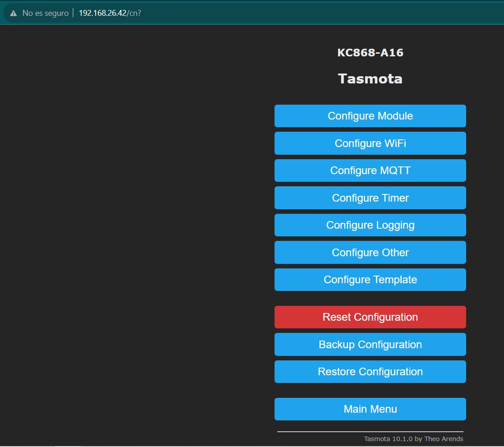504x447 pixels.
Task: Click the blank dark area left of the buttons
Action: (135, 226)
